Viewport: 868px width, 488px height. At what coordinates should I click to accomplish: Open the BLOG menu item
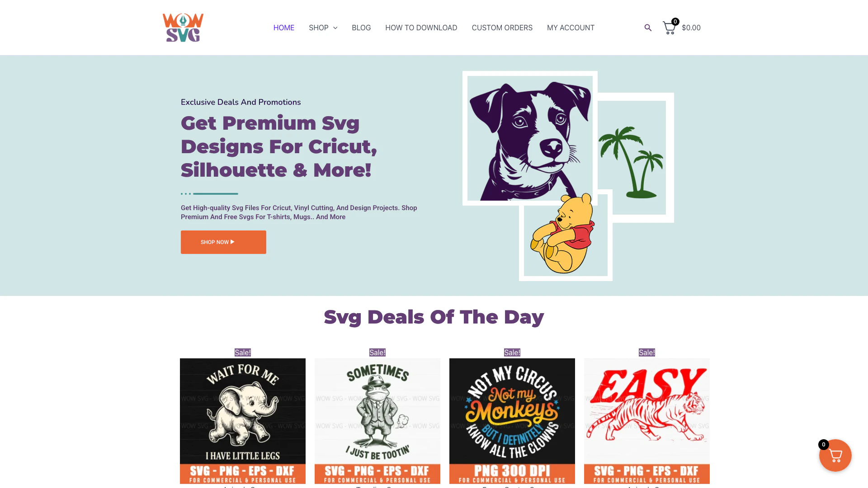coord(361,28)
